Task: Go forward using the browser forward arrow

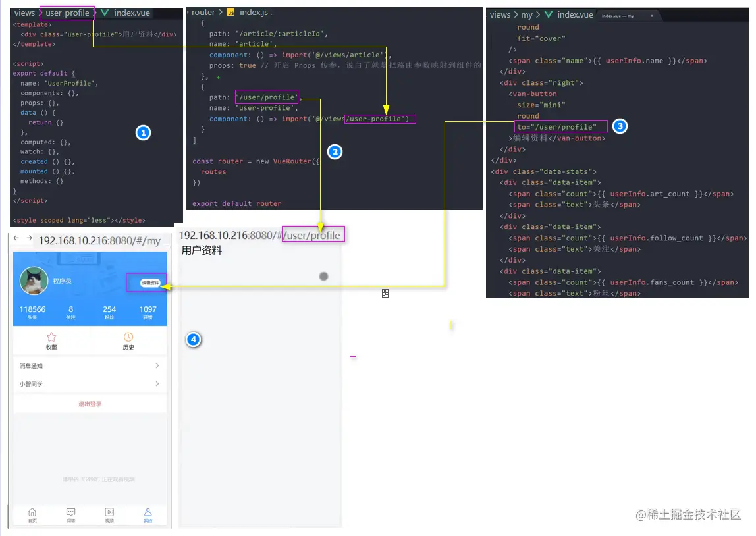Action: (29, 238)
